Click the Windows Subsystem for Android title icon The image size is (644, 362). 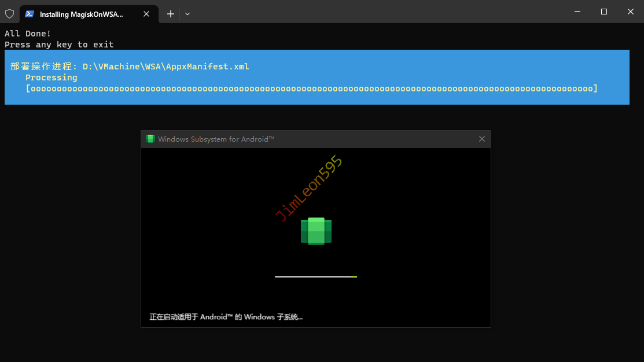coord(150,139)
